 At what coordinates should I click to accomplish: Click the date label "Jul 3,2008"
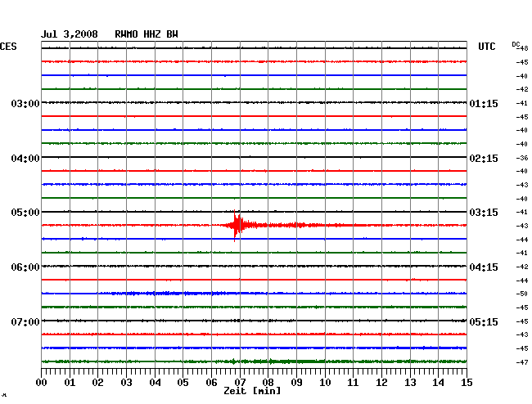click(x=70, y=34)
